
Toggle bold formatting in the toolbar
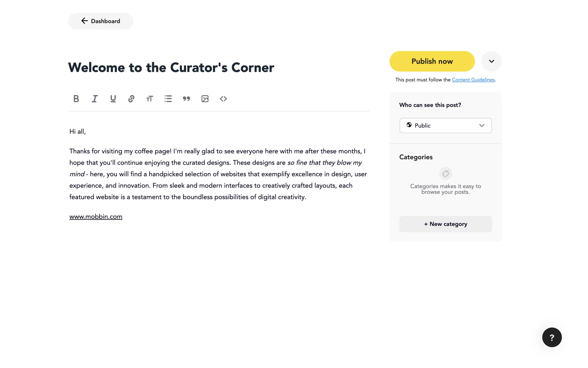[x=76, y=99]
